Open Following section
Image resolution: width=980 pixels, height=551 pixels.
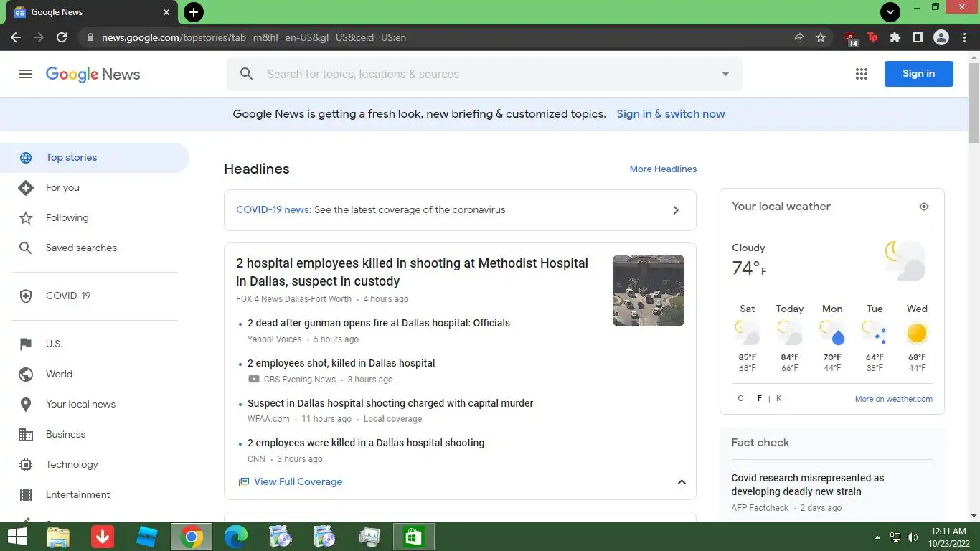click(x=95, y=218)
